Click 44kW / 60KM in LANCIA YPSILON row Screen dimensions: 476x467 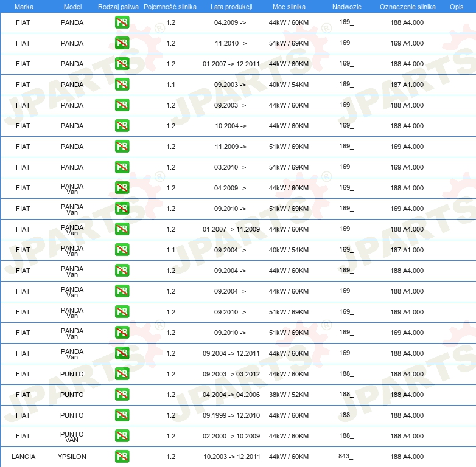[x=289, y=457]
